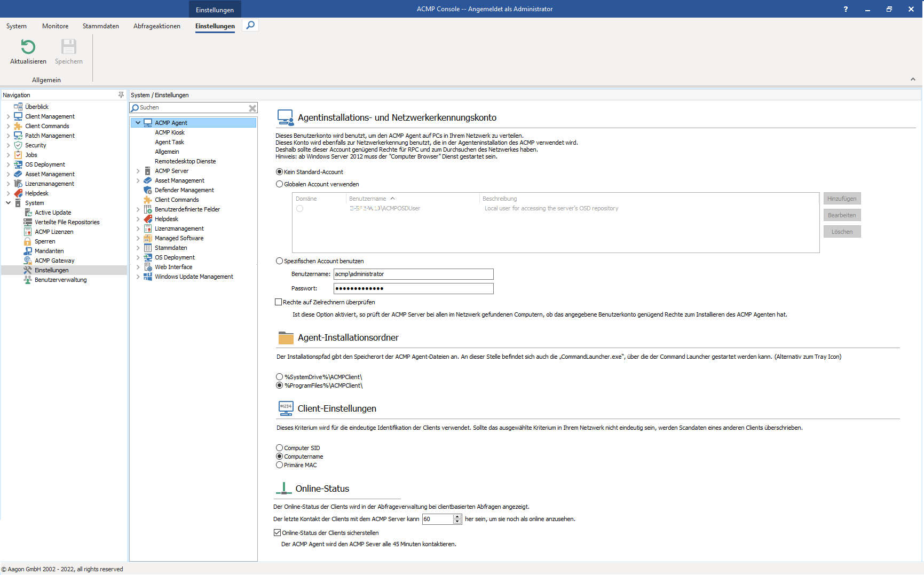Clear the Suchen field with the X icon
924x575 pixels.
point(252,108)
